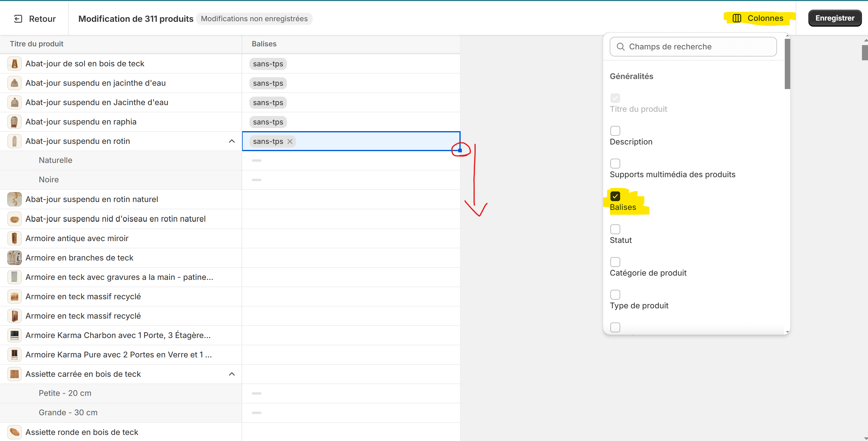Collapse variants of Assiette carrée en bois de teck

232,374
